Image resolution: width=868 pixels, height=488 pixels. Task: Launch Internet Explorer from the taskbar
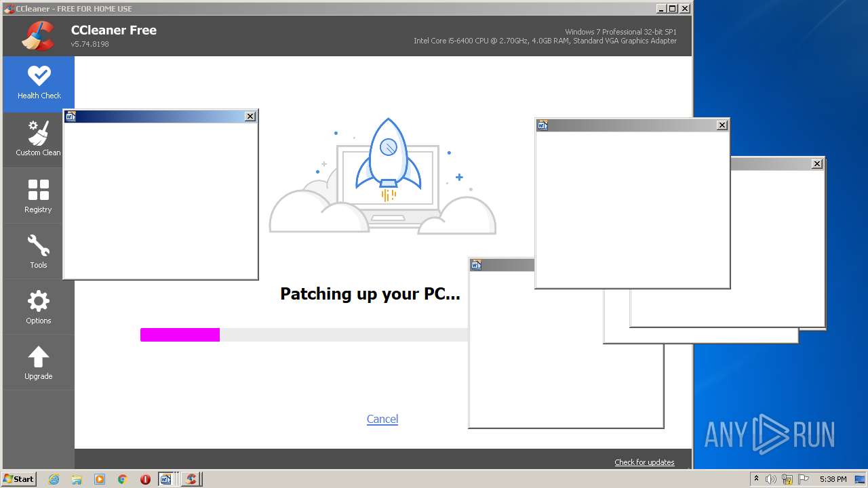point(54,479)
